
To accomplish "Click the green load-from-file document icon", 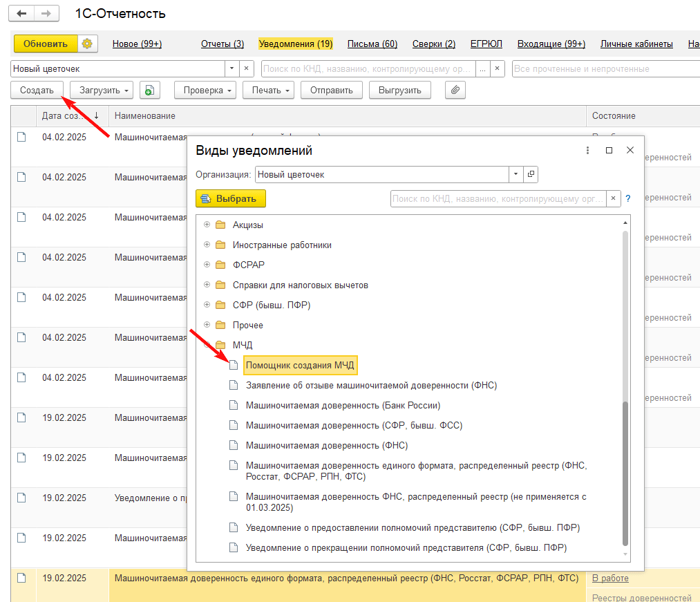I will click(149, 90).
